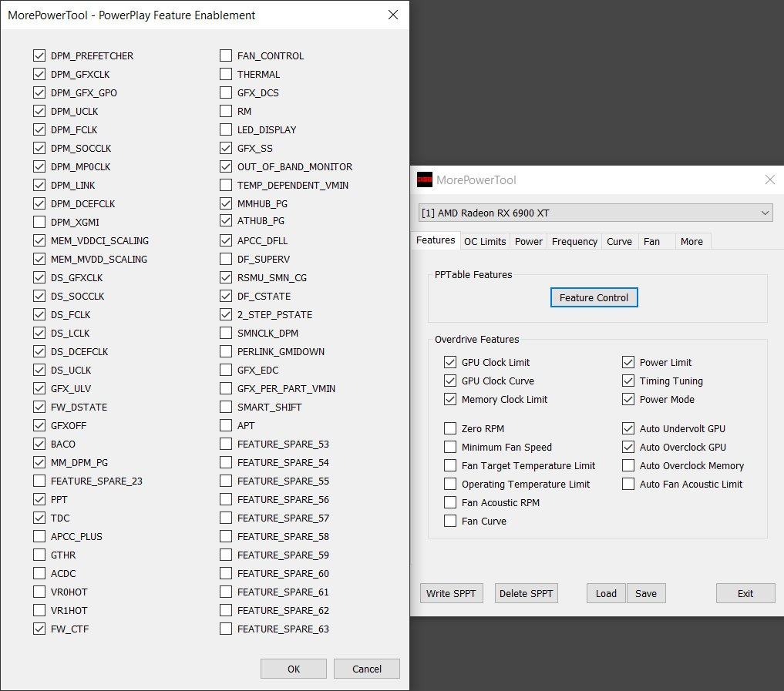Enable Fan Acoustic RPM checkbox
The image size is (784, 691).
point(450,502)
